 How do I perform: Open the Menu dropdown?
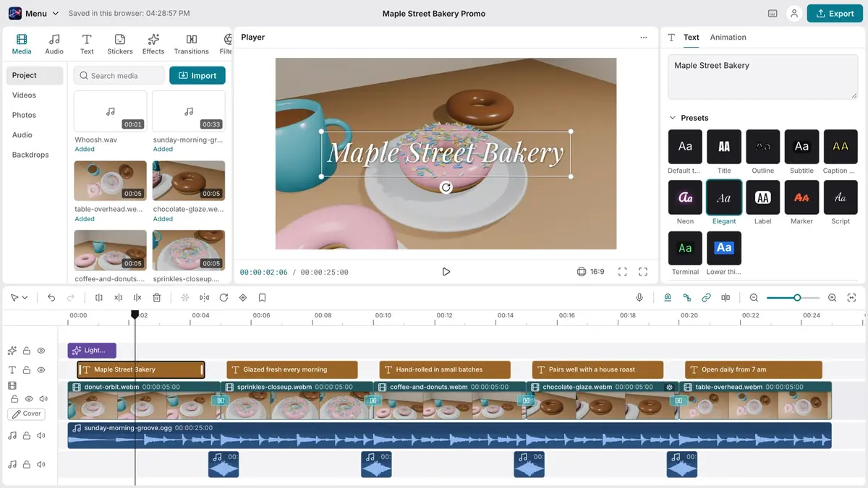pyautogui.click(x=34, y=13)
